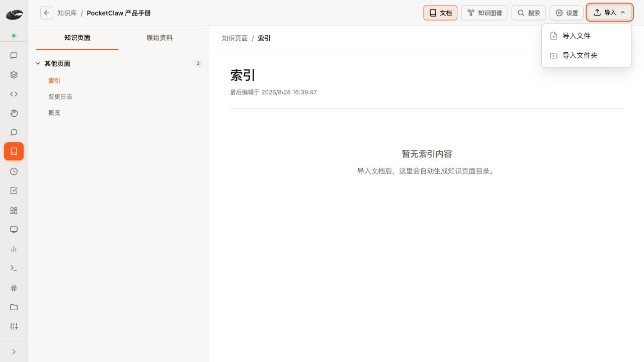Select the 原始资料 tab
The image size is (644, 362).
click(159, 38)
